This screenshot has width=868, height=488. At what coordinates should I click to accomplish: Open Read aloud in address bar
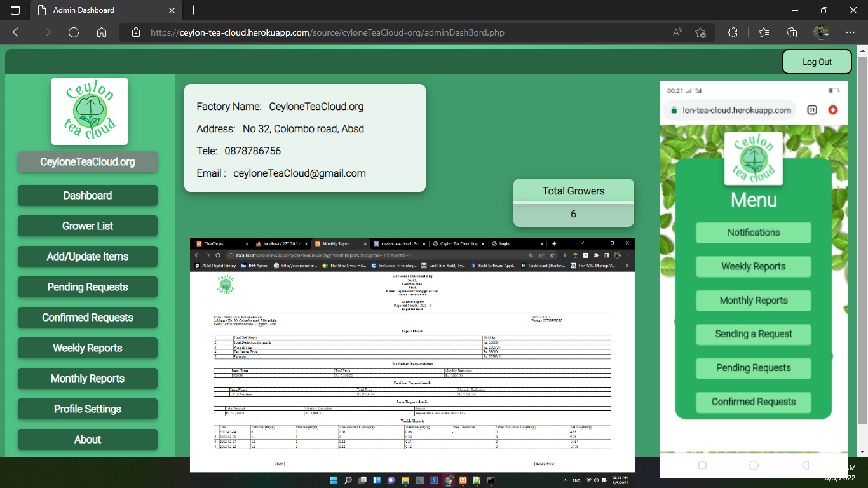tap(678, 32)
